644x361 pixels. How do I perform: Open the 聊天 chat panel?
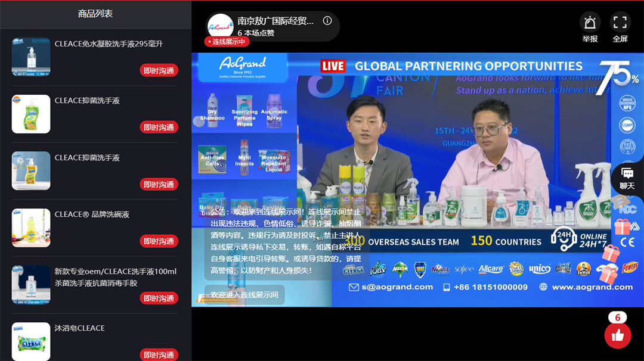627,179
